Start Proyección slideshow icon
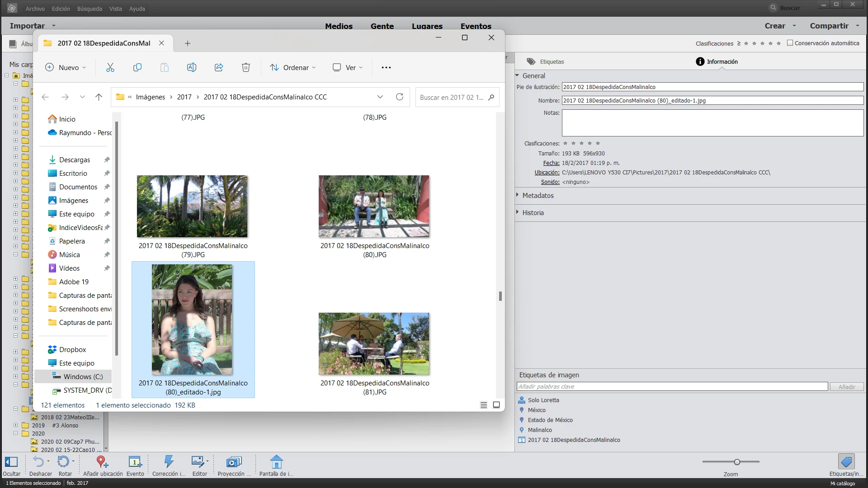Viewport: 868px width, 488px height. point(234,462)
